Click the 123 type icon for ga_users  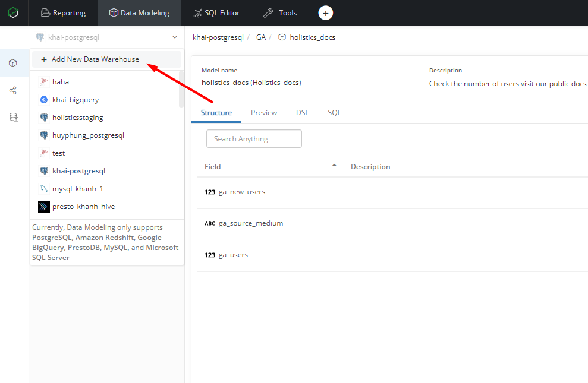(x=210, y=255)
